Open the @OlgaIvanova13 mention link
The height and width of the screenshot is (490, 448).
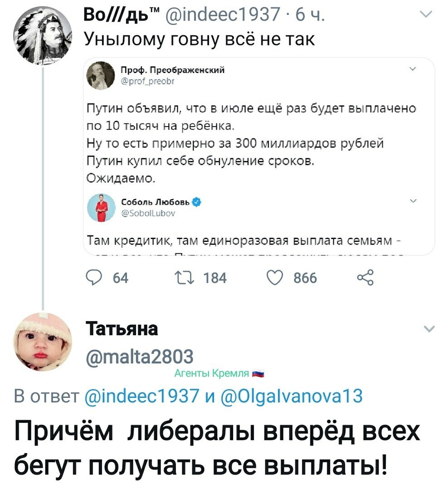[292, 396]
